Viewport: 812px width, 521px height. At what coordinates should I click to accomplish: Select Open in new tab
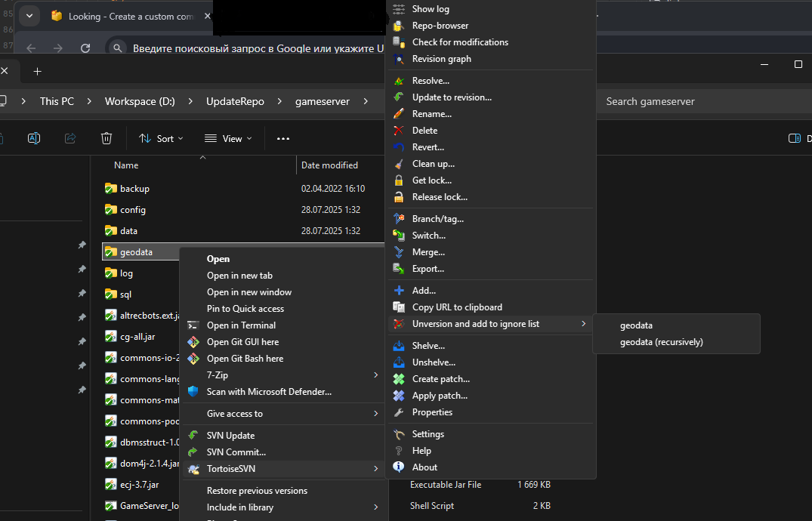239,276
